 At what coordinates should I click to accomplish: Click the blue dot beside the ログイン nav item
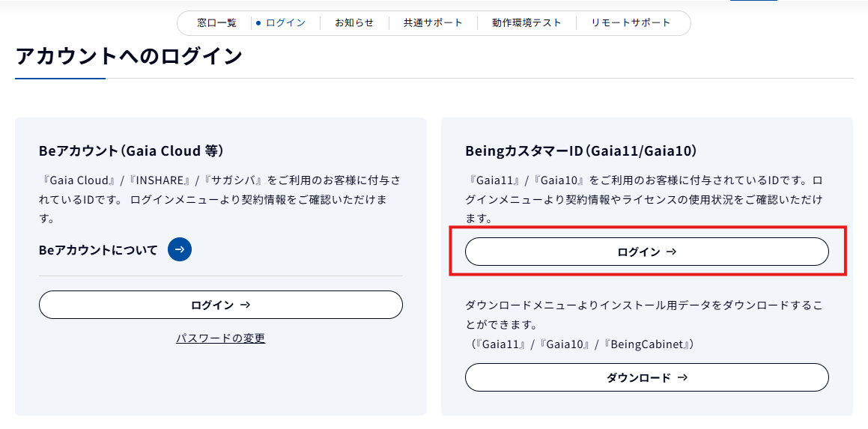(258, 22)
